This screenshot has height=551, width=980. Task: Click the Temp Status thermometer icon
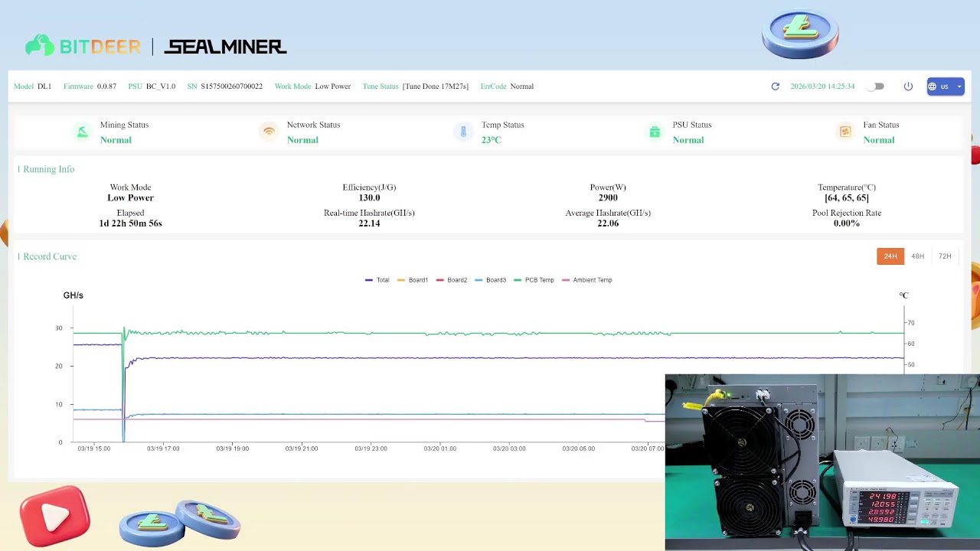463,132
